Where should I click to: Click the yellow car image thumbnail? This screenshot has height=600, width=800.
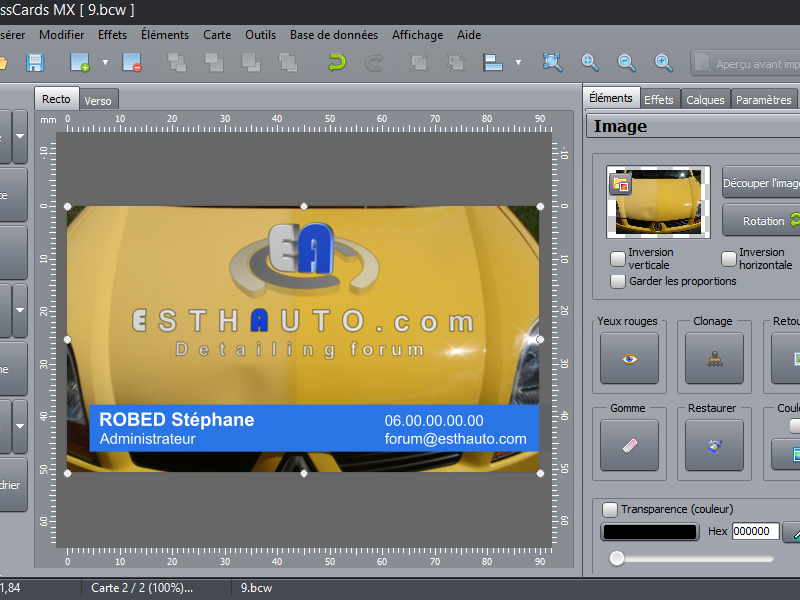pos(658,202)
